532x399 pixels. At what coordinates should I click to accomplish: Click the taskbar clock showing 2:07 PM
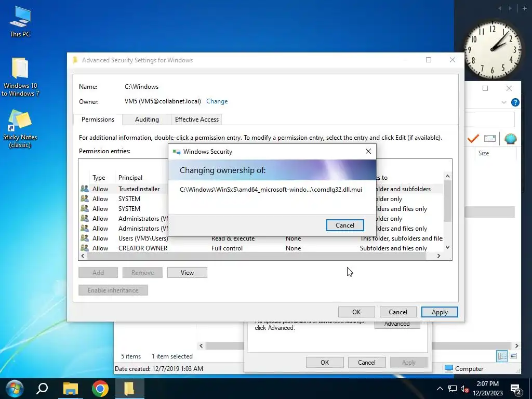tap(487, 389)
